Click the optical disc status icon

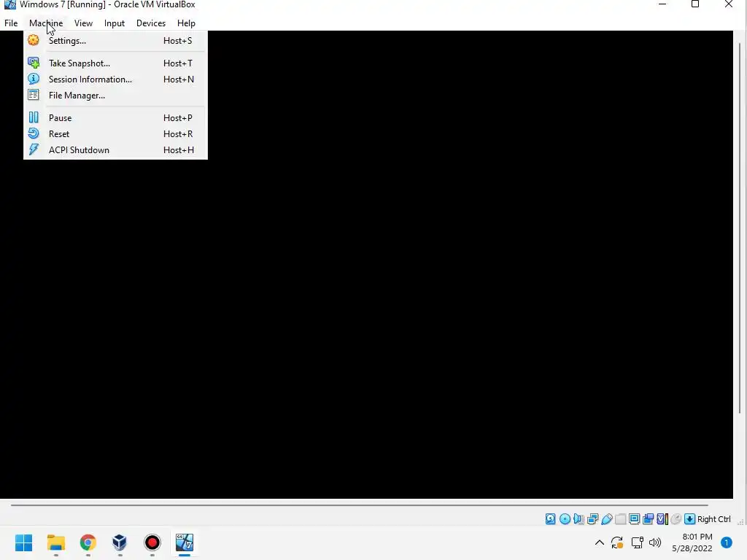(565, 519)
